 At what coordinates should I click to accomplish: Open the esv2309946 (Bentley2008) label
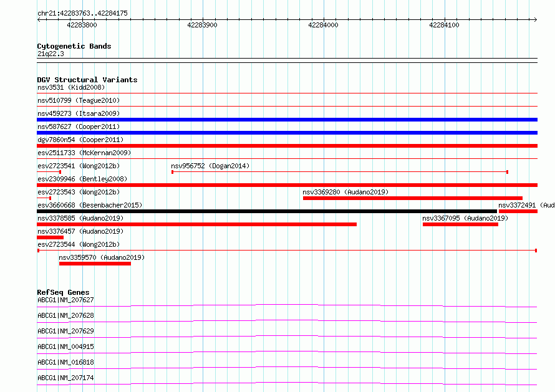point(82,179)
